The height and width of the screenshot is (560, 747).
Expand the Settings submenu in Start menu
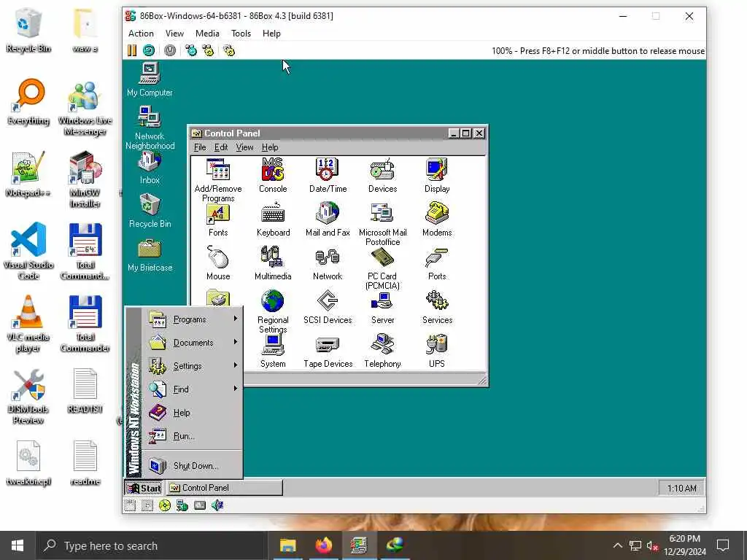pos(193,366)
